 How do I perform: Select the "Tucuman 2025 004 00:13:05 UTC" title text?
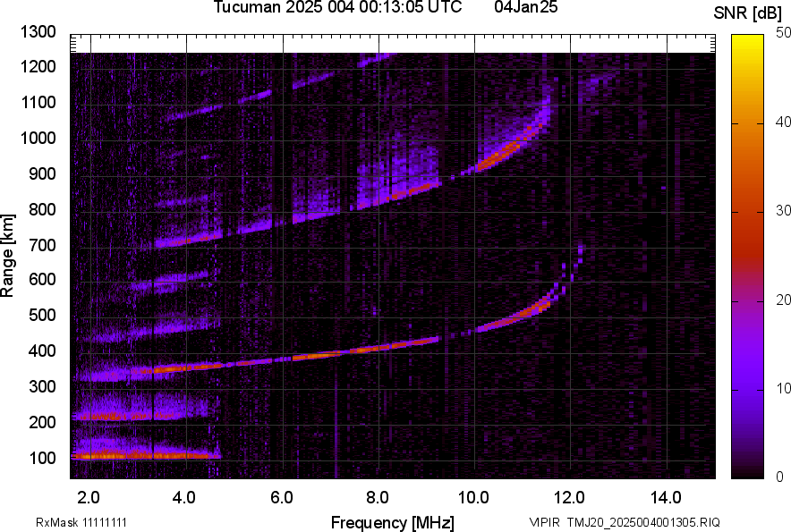point(337,8)
